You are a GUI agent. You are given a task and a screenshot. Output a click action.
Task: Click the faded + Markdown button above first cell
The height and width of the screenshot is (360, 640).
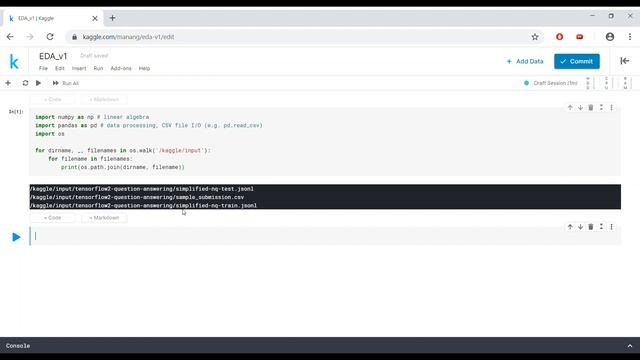104,100
